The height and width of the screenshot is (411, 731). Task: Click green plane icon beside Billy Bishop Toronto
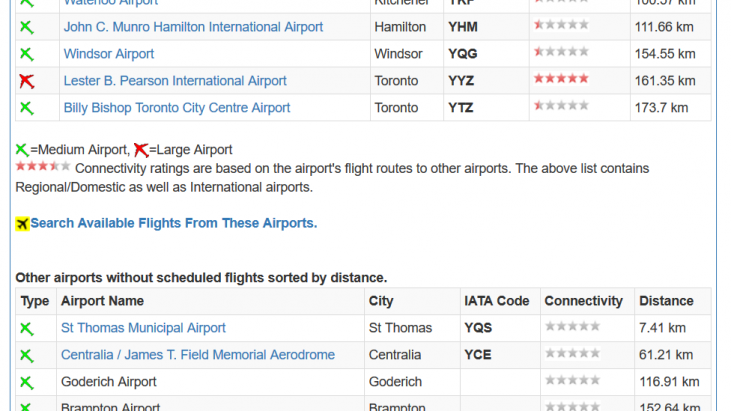[27, 108]
